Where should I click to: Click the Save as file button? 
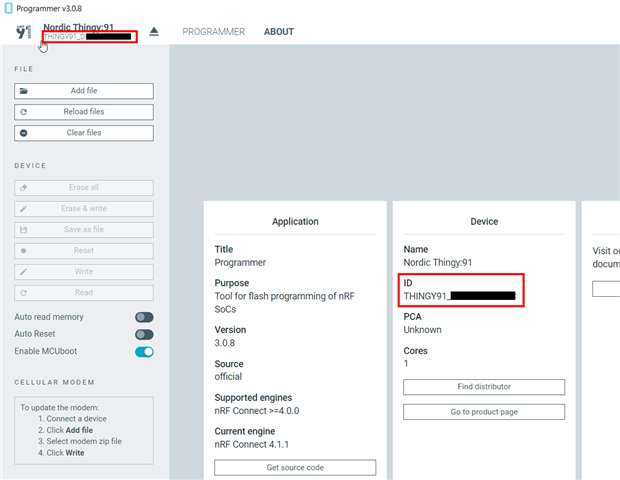84,230
